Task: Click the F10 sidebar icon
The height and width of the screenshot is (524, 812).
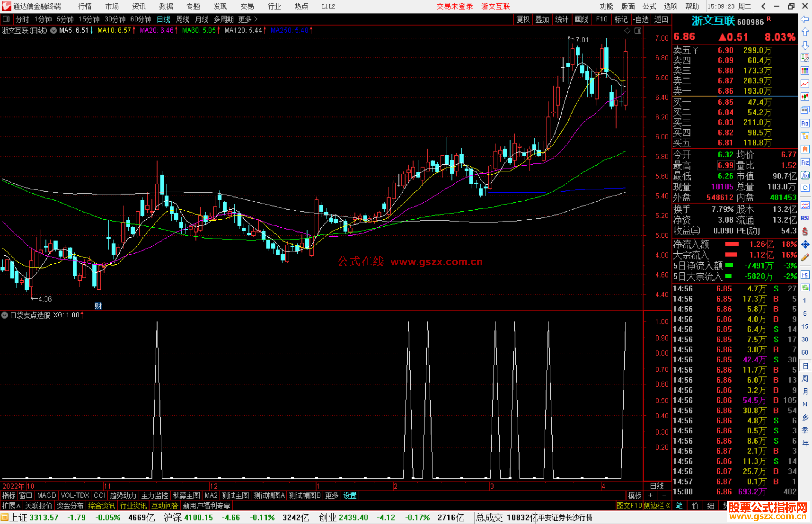Action: [x=805, y=123]
